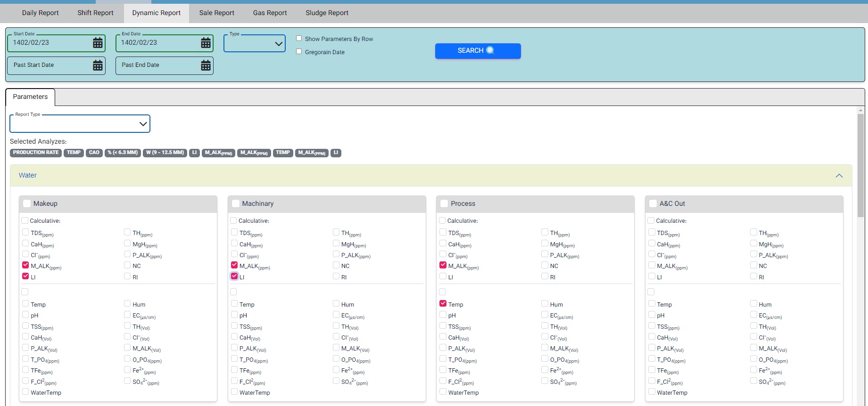The image size is (868, 406).
Task: Check NC in Makeup panel
Action: click(127, 265)
